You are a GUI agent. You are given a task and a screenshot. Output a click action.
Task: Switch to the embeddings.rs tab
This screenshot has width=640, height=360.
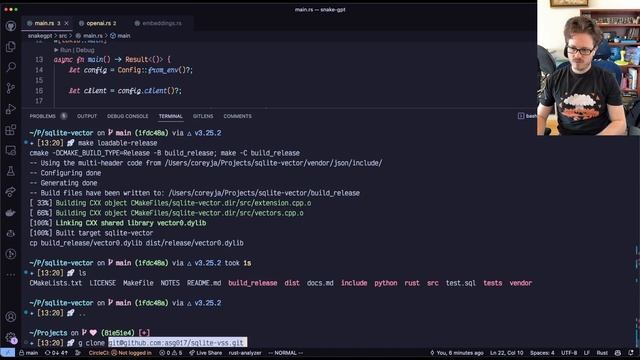pos(162,23)
